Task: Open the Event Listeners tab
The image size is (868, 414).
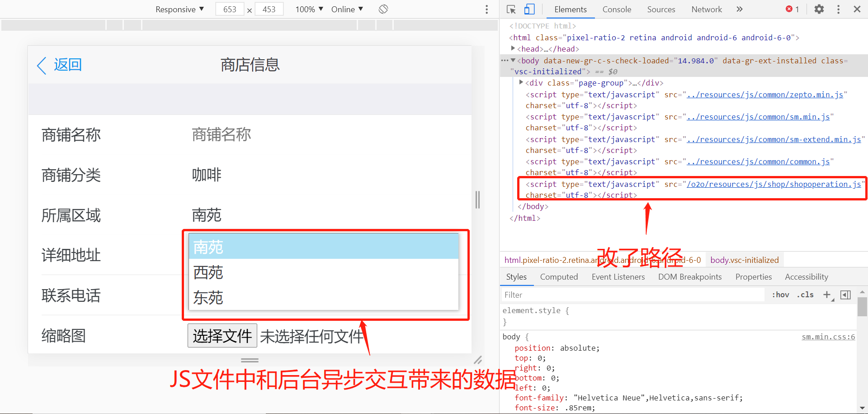Action: pyautogui.click(x=618, y=277)
